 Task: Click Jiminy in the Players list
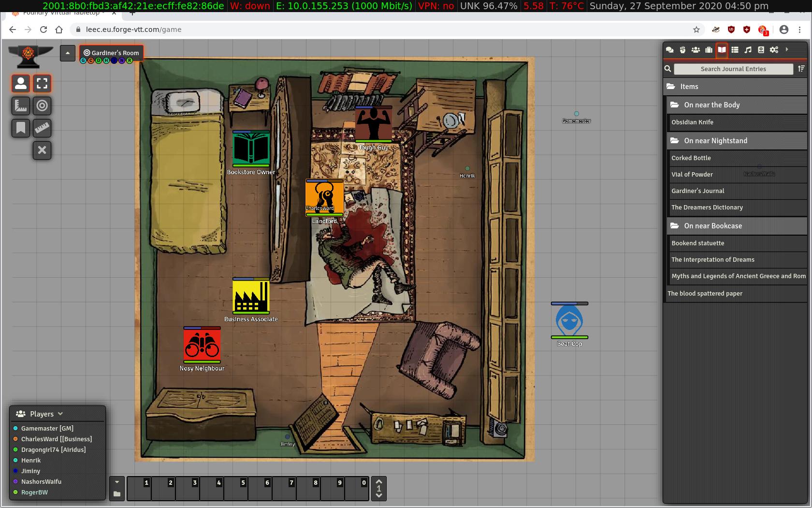tap(30, 471)
